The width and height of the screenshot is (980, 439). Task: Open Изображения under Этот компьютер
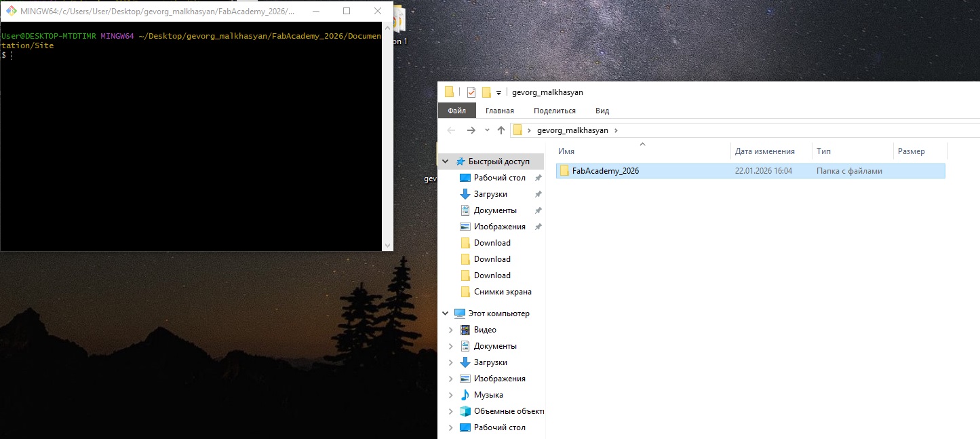pyautogui.click(x=500, y=379)
